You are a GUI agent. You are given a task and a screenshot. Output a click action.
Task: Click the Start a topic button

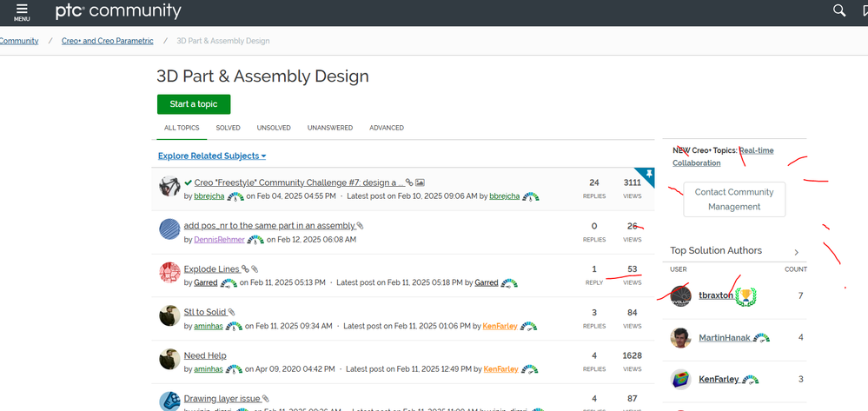point(194,104)
